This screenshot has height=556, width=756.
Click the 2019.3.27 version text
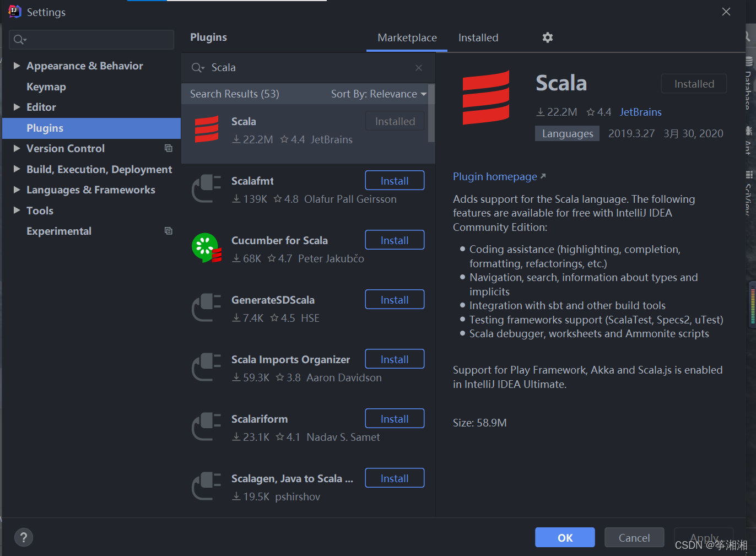point(631,133)
